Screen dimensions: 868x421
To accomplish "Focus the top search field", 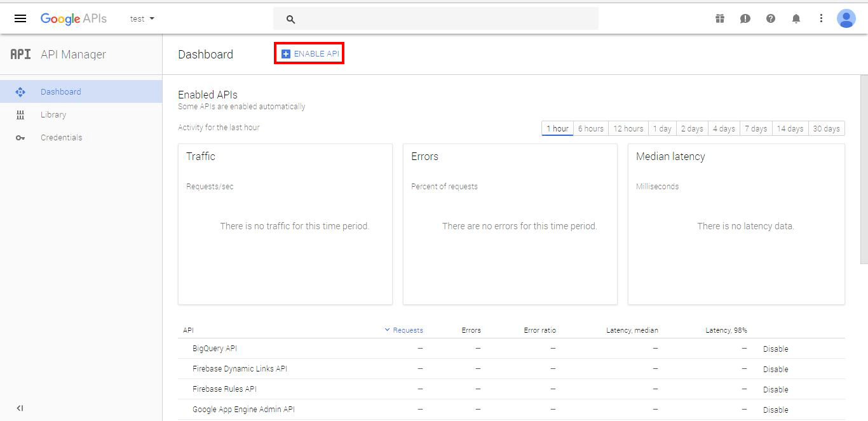I will (436, 18).
